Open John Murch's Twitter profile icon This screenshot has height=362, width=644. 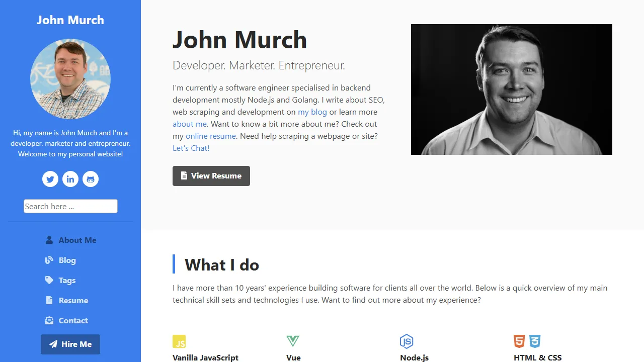(50, 179)
